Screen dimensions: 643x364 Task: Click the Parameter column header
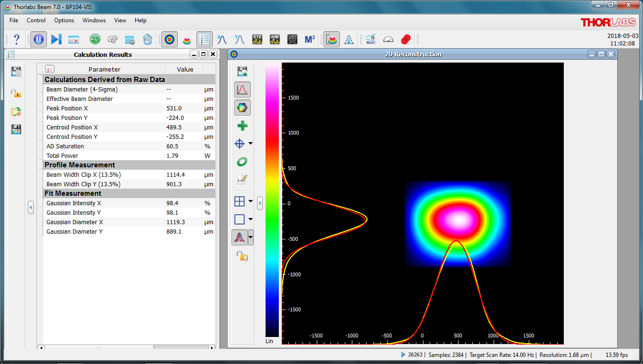tap(104, 69)
